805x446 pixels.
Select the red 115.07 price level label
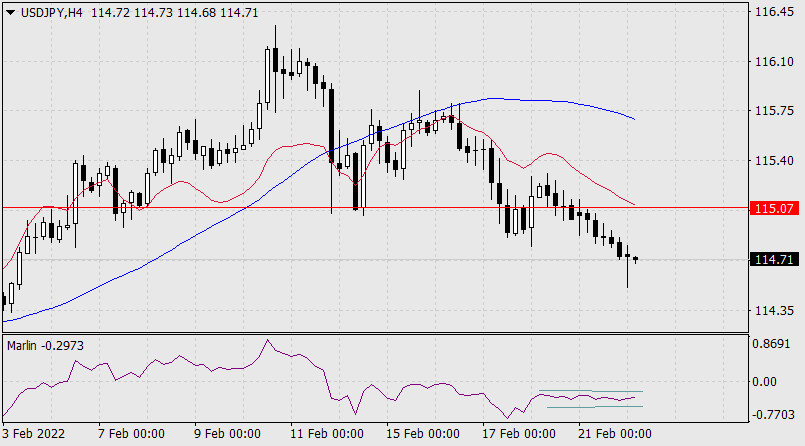coord(774,208)
